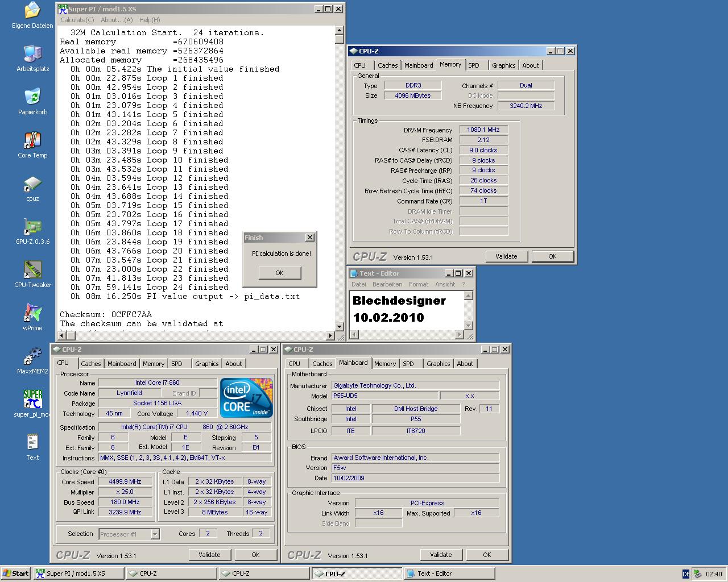Open the Bearbeiten menu in Text Editor
Viewport: 728px width, 582px height.
tap(387, 284)
